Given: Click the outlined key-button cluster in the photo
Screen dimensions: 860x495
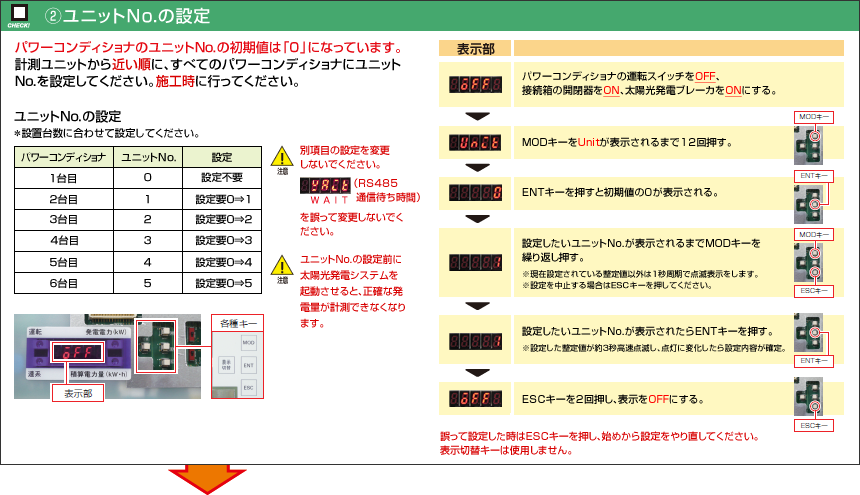Looking at the screenshot, I should click(156, 346).
